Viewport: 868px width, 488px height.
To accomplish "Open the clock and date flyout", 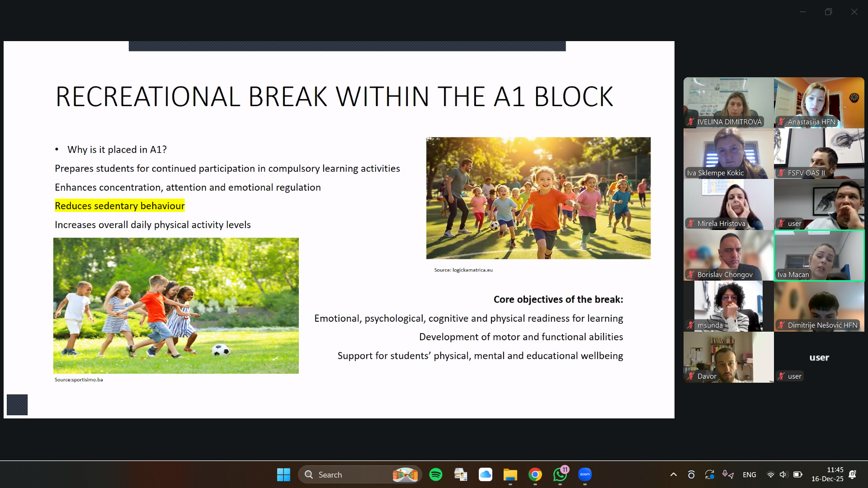I will point(827,474).
